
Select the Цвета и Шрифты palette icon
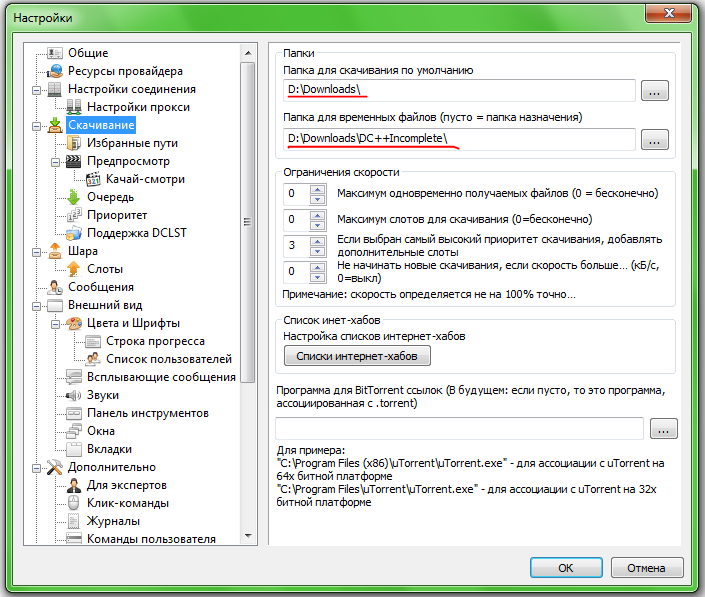[x=73, y=323]
